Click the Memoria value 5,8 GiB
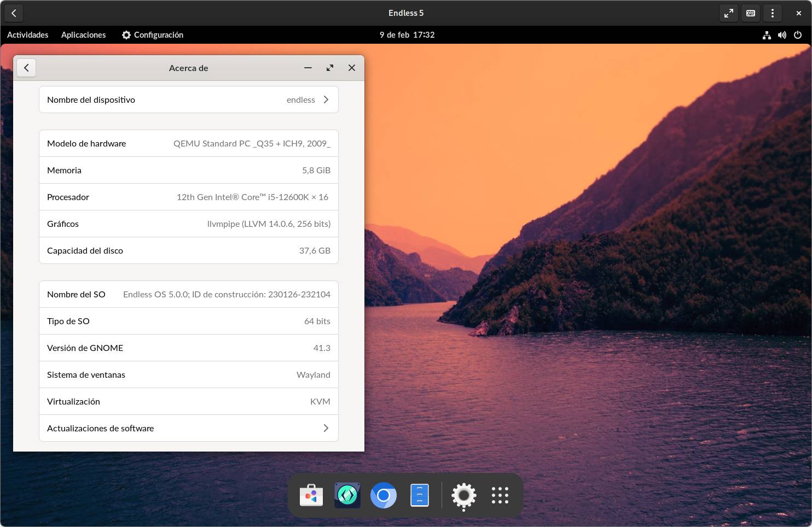 tap(316, 170)
